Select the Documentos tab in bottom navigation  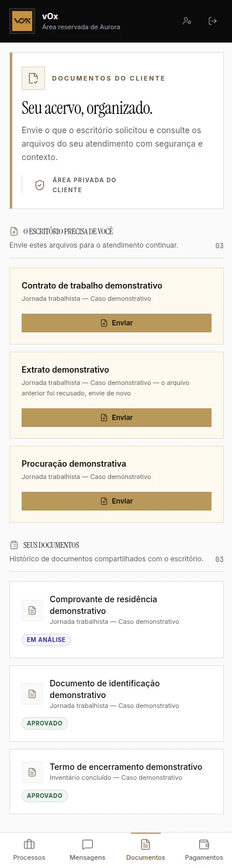click(146, 850)
